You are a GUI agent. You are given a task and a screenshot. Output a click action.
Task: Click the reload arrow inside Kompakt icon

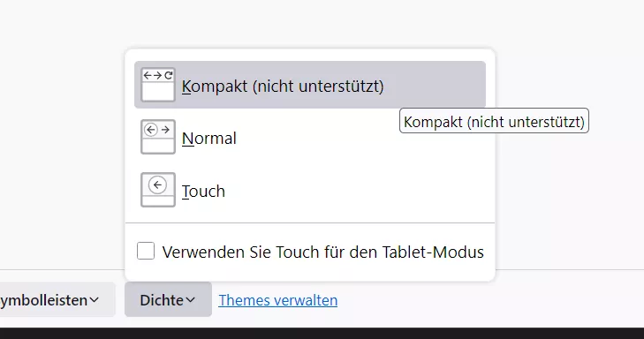pos(169,76)
